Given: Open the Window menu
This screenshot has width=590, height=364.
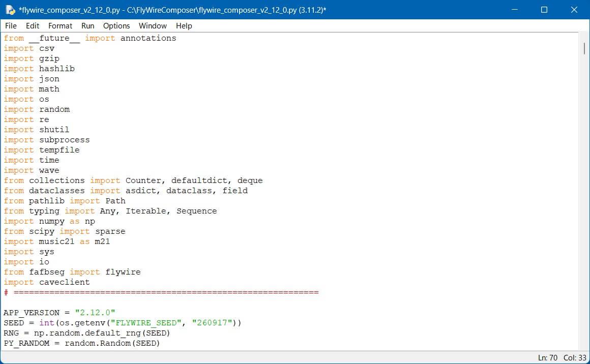Looking at the screenshot, I should click(153, 26).
